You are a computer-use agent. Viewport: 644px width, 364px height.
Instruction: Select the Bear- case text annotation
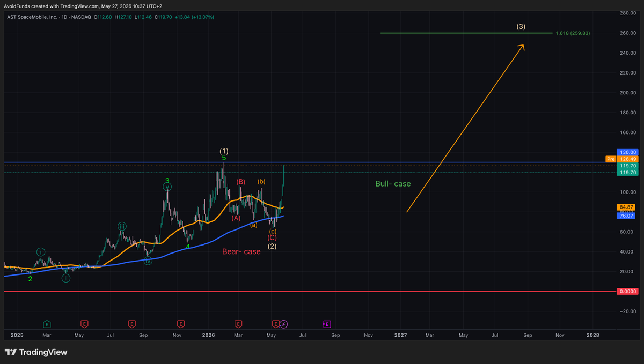(x=241, y=251)
